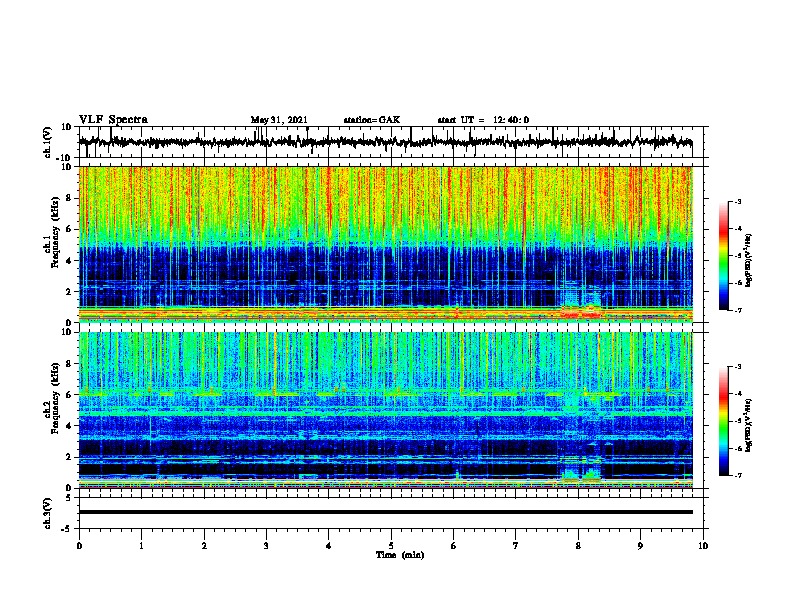
Task: Click time axis tick label "7"
Action: tap(515, 546)
